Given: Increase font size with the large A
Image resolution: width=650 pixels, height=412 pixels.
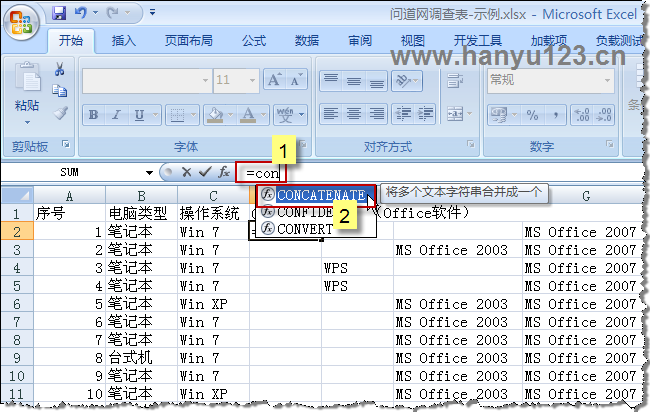Looking at the screenshot, I should point(274,80).
